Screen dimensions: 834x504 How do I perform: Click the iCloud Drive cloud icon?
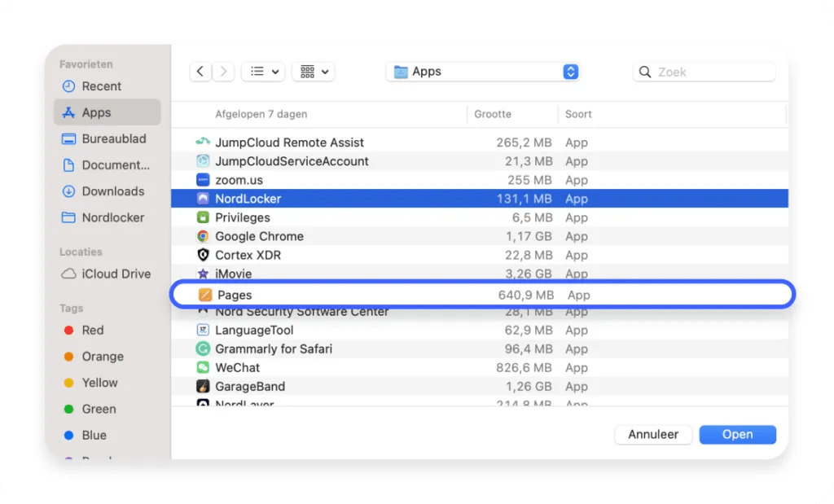(x=68, y=274)
